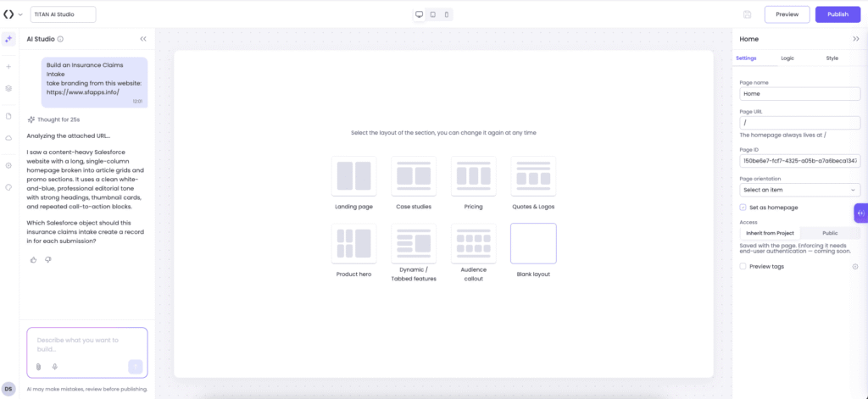Screen dimensions: 868x399
Task: Collapse the AI Studio panel
Action: pyautogui.click(x=143, y=39)
